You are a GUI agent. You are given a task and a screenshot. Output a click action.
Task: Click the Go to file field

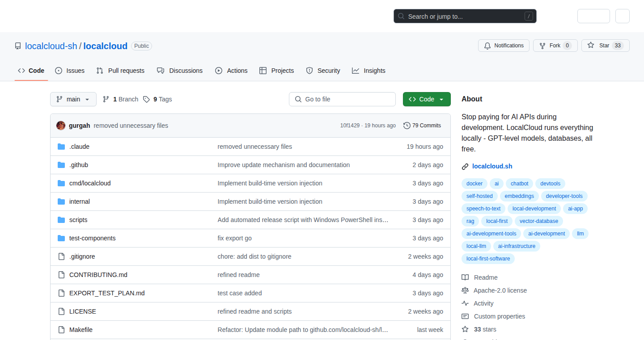coord(342,99)
